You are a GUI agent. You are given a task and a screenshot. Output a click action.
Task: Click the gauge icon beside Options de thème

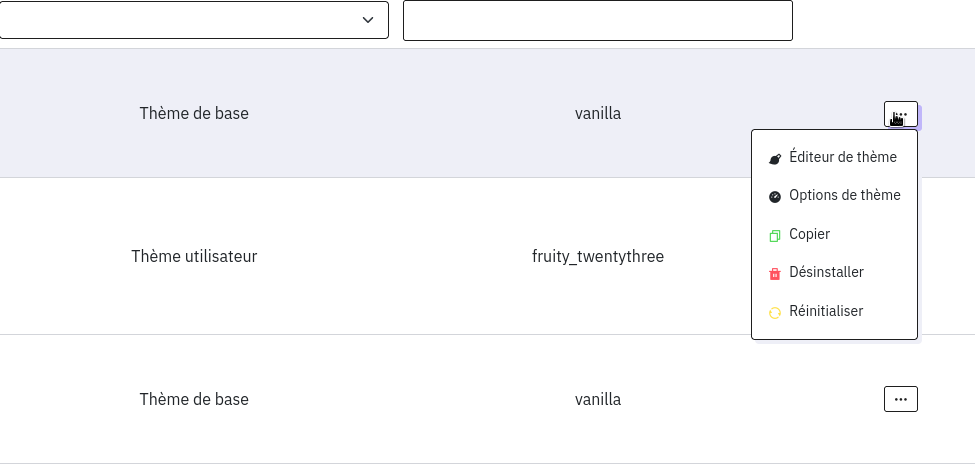pos(774,197)
